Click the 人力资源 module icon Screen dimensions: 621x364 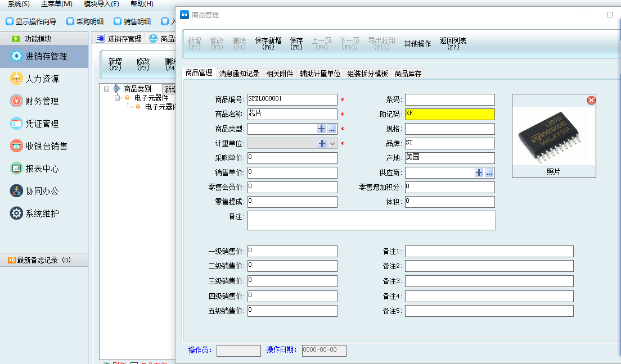tap(16, 79)
